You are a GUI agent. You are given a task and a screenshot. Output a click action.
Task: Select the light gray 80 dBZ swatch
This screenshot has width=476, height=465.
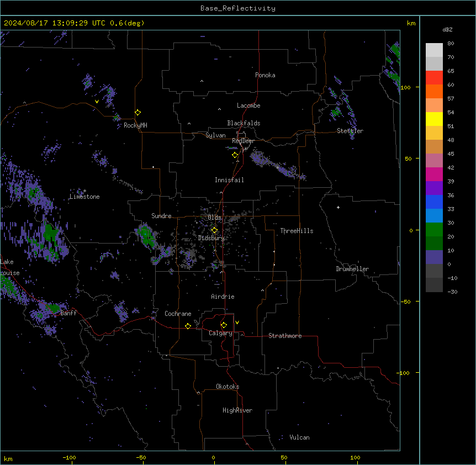click(434, 50)
